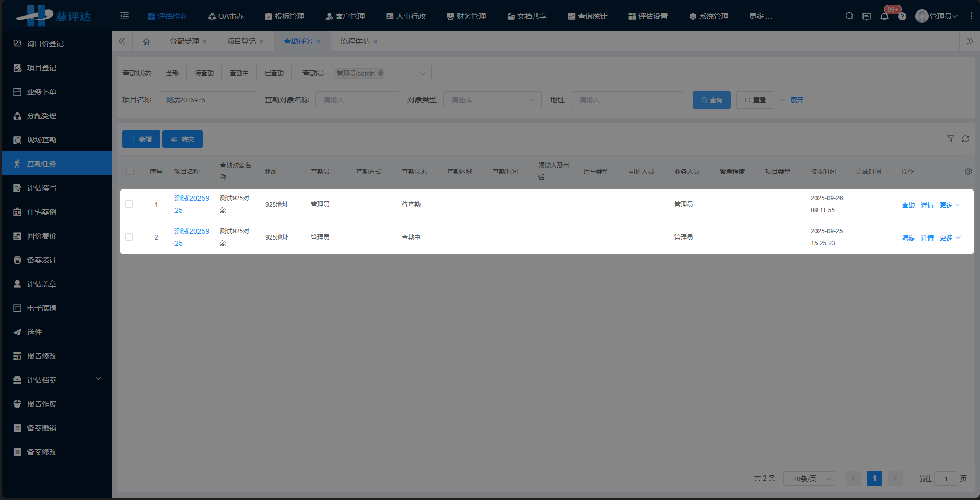Open the 对象类型 dropdown

(x=492, y=99)
